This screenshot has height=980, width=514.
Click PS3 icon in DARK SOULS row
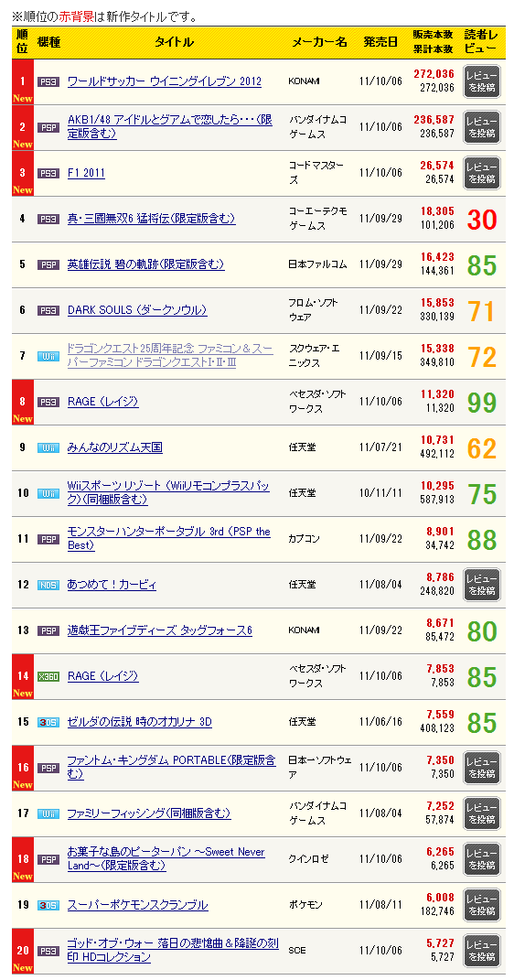pos(48,310)
